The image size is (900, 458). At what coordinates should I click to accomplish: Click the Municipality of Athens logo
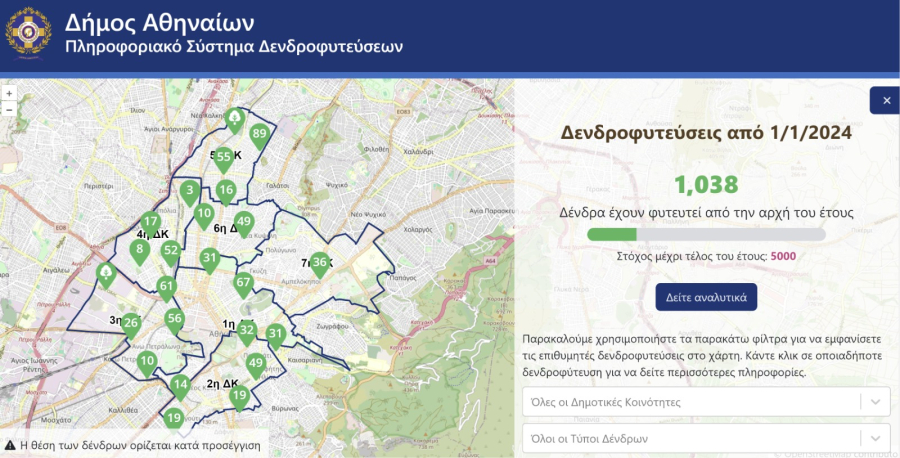pos(29,35)
